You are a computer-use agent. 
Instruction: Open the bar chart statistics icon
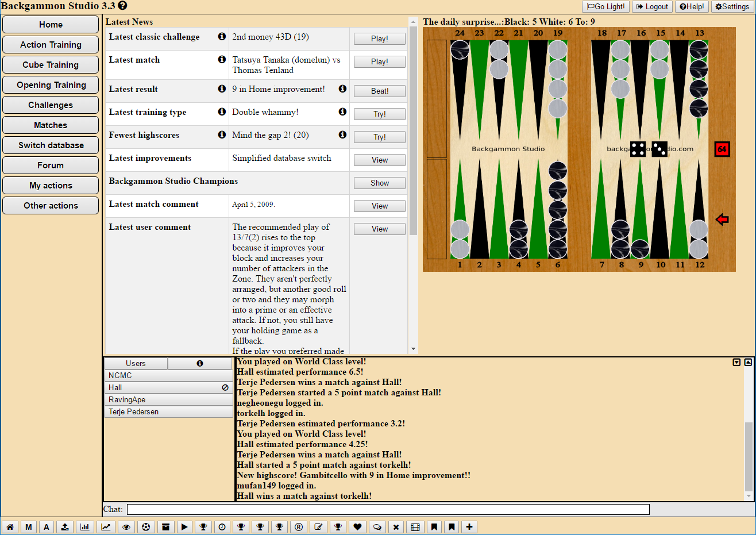tap(85, 526)
